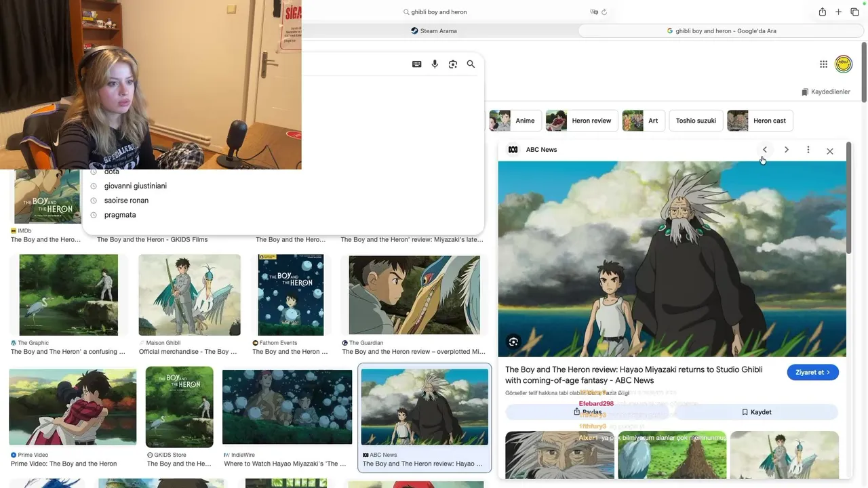Reload the page in Safari address bar
This screenshot has width=868, height=488.
click(x=604, y=12)
